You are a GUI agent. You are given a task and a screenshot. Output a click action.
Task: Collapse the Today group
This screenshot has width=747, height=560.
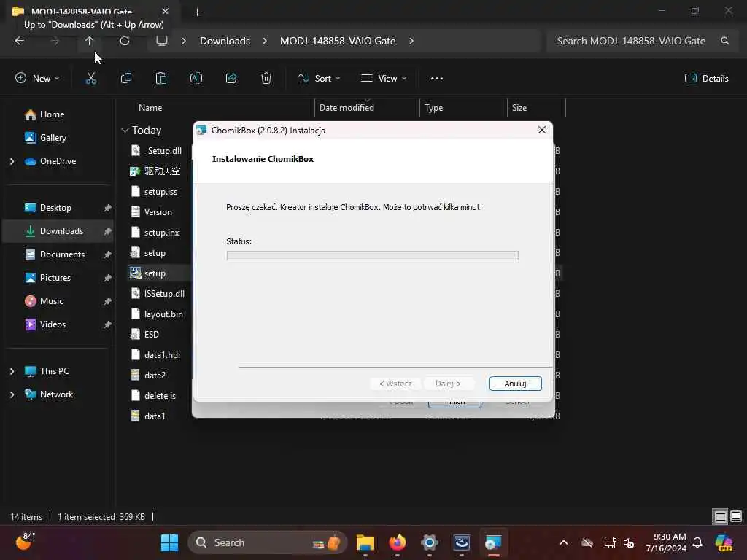coord(125,130)
